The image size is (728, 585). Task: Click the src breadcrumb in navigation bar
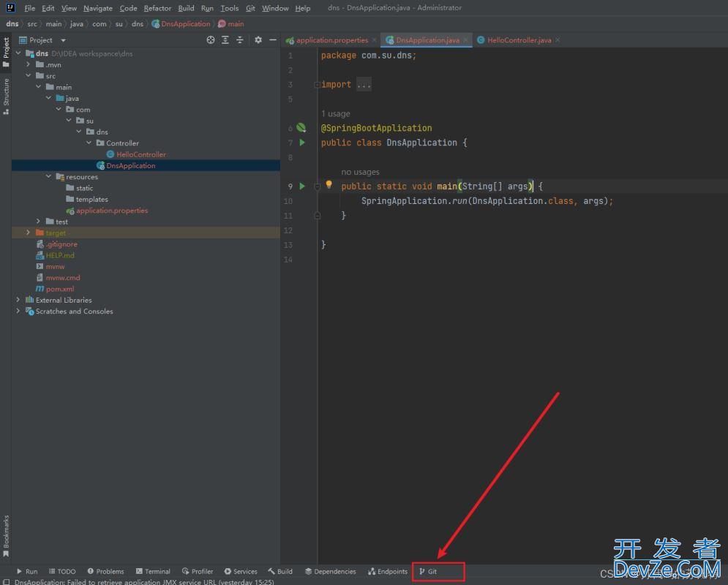coord(32,23)
